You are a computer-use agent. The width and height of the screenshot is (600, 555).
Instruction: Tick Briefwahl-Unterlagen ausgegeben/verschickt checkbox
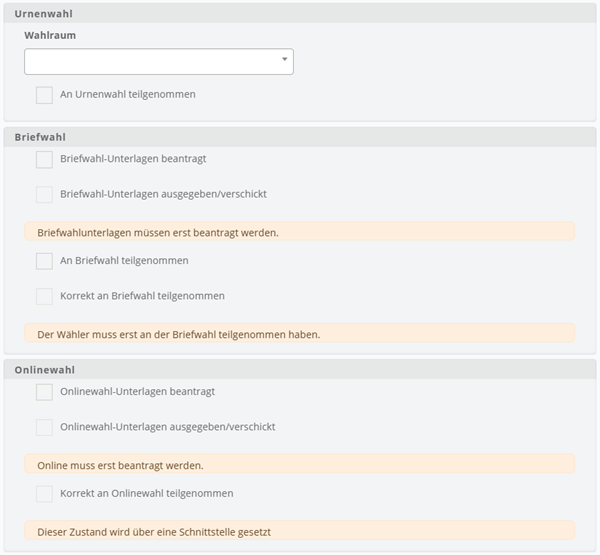(x=44, y=194)
